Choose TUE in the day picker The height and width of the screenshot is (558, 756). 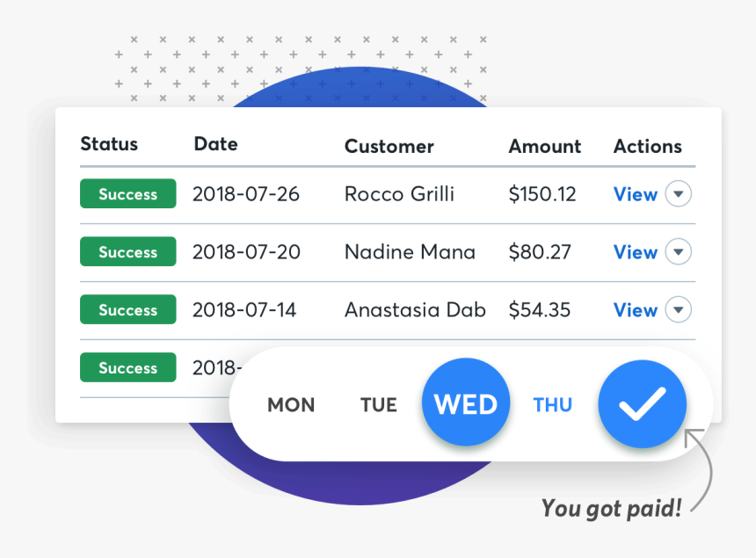click(x=379, y=405)
